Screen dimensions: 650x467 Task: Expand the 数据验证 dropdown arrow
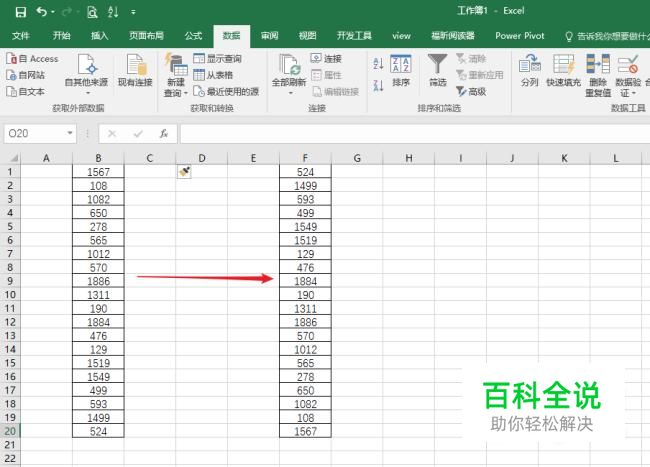pos(633,93)
